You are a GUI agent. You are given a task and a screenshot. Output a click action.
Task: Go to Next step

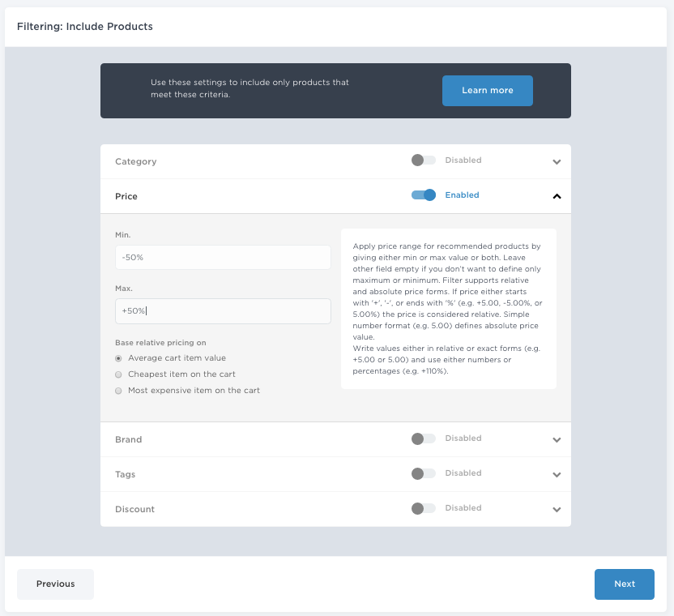coord(624,584)
